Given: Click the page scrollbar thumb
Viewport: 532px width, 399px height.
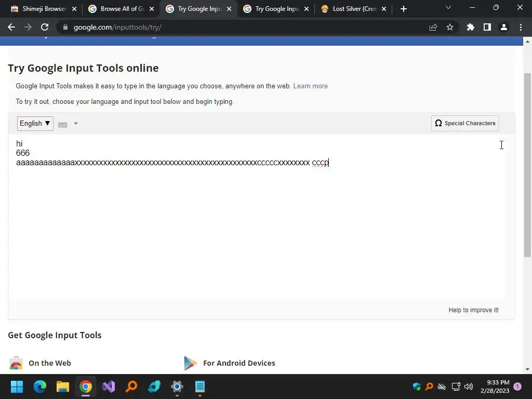Looking at the screenshot, I should coord(527,165).
